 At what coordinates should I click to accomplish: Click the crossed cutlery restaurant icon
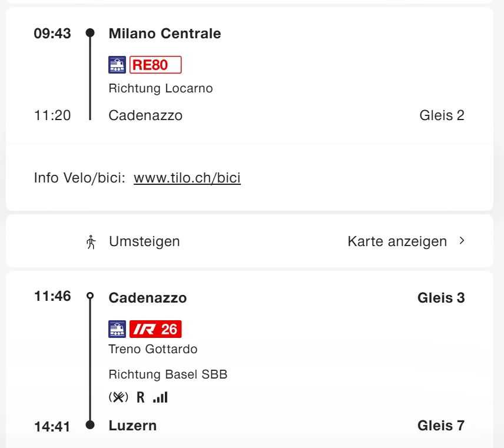[x=118, y=397]
